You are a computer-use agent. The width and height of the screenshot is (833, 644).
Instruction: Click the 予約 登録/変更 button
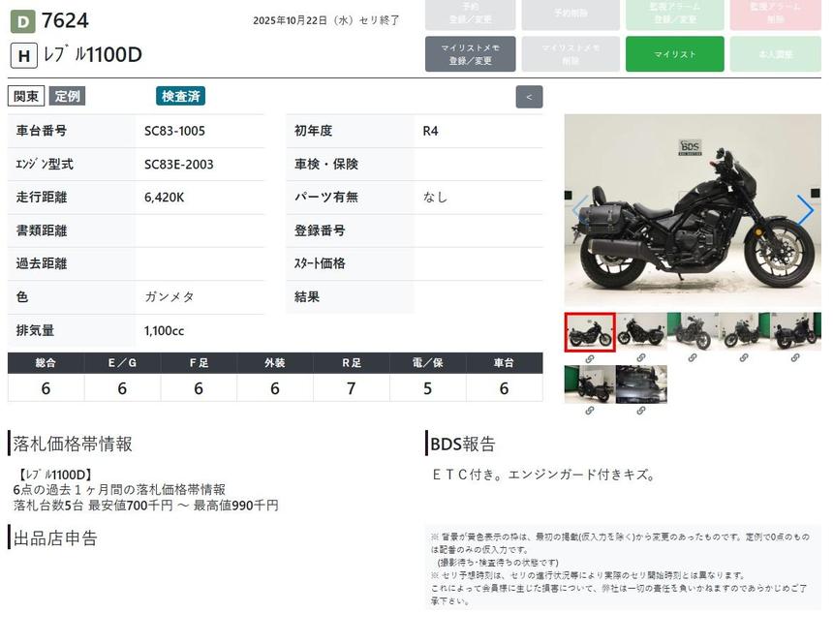[x=470, y=14]
